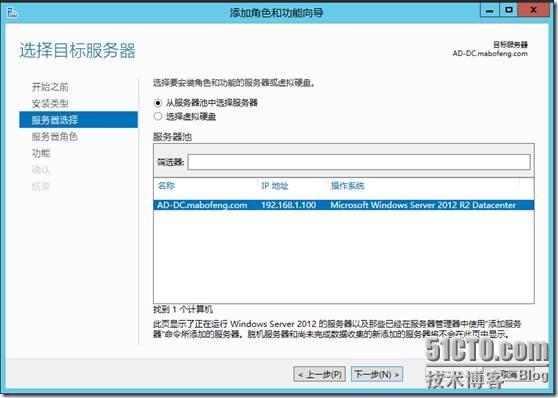
Task: Focus the 筛选器 filter input field
Action: (x=359, y=162)
